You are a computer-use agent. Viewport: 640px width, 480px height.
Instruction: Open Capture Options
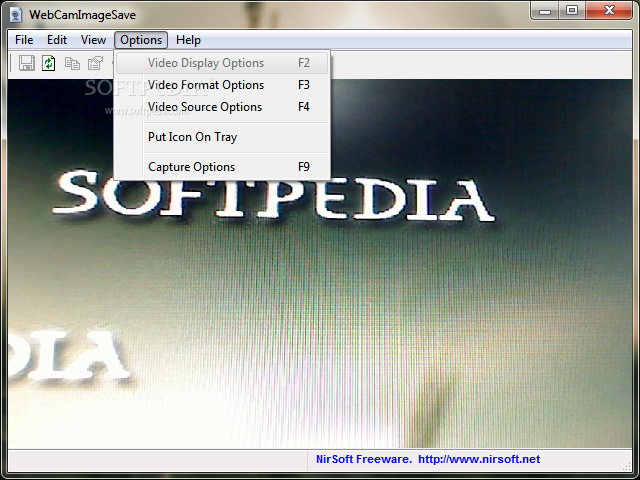point(222,167)
